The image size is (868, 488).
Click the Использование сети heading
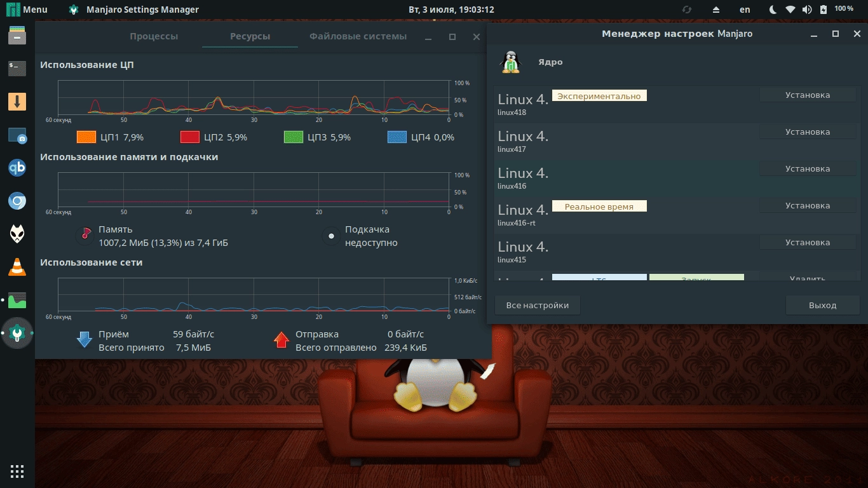[91, 262]
